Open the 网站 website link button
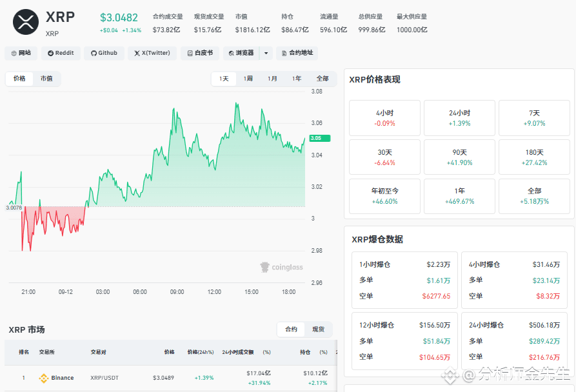 point(21,54)
